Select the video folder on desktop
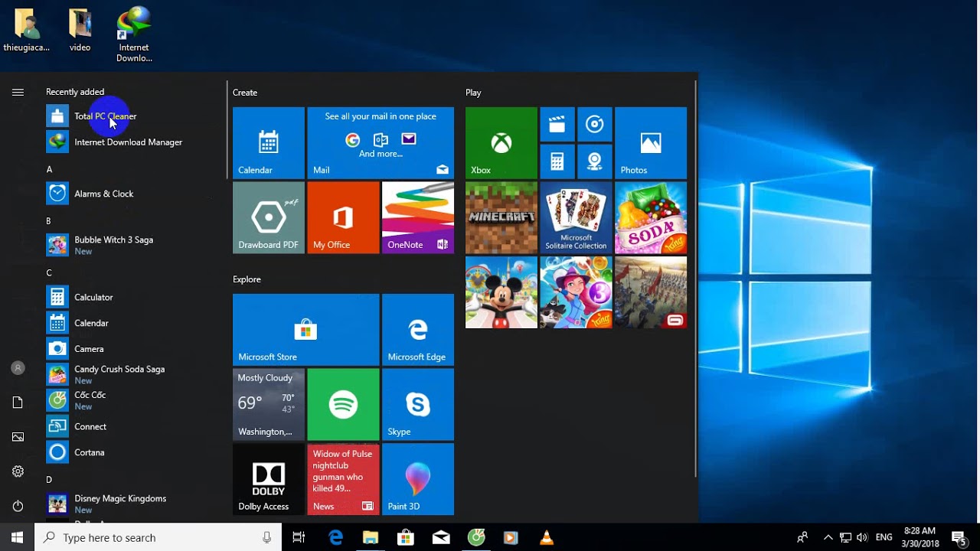 (80, 31)
